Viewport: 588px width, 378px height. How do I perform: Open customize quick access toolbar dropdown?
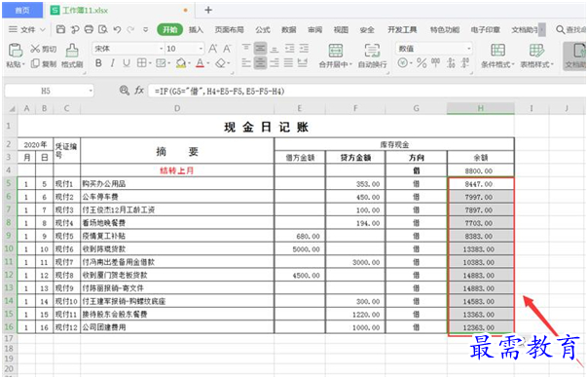pyautogui.click(x=145, y=29)
